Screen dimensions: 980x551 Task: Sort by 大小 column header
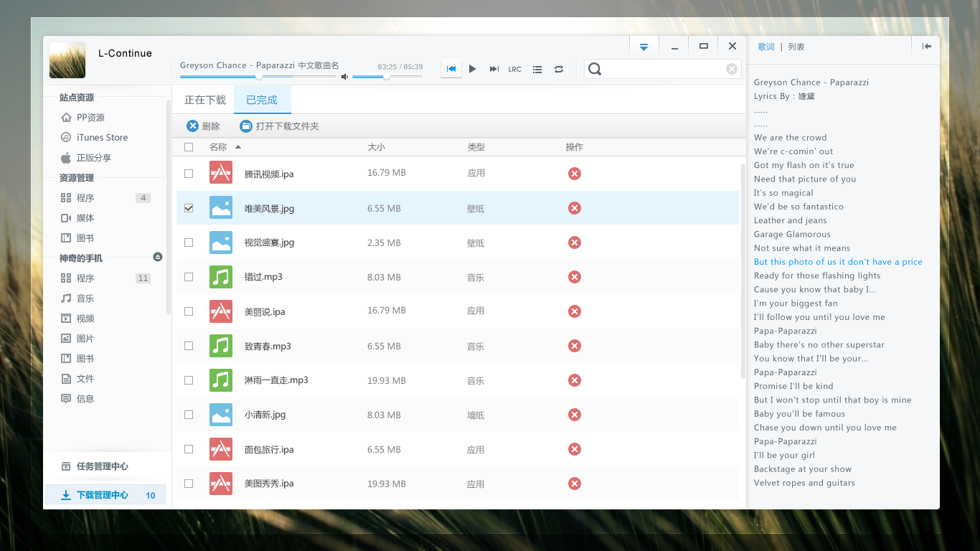376,147
